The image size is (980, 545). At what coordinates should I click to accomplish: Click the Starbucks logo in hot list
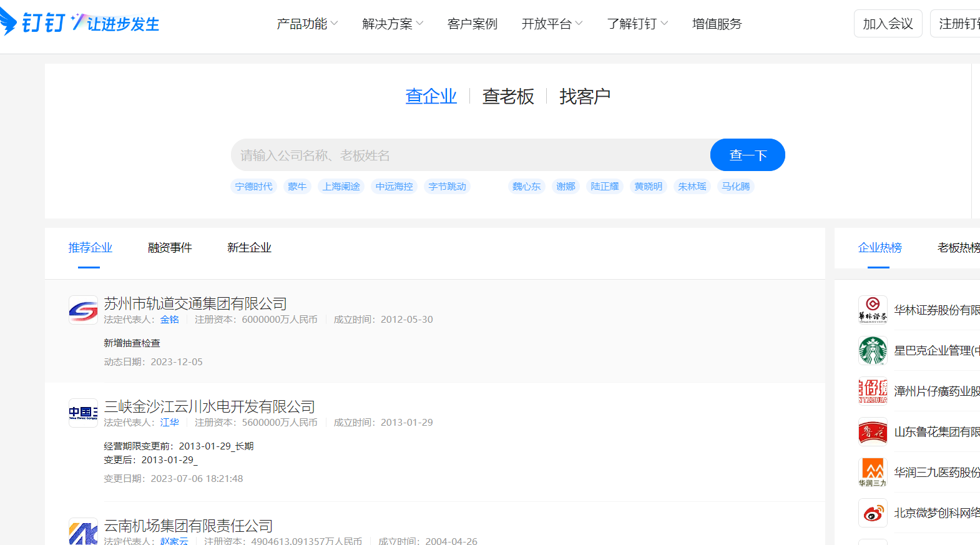(873, 350)
